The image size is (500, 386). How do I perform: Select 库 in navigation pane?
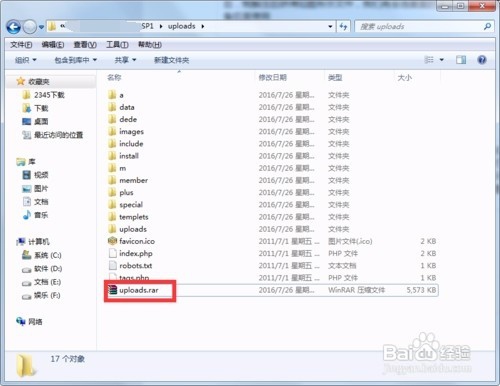[x=32, y=162]
